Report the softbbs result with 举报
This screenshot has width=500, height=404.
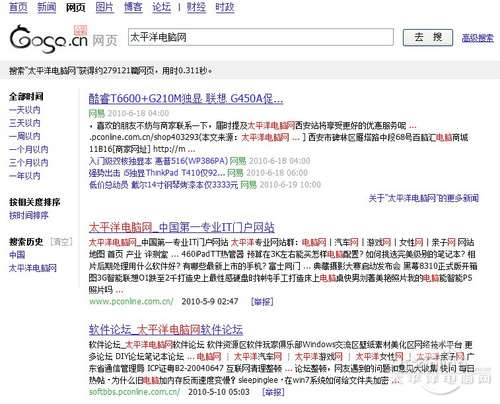coord(273,392)
